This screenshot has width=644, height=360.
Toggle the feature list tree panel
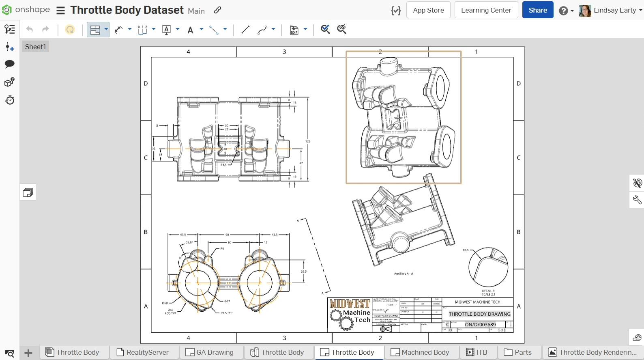[9, 29]
